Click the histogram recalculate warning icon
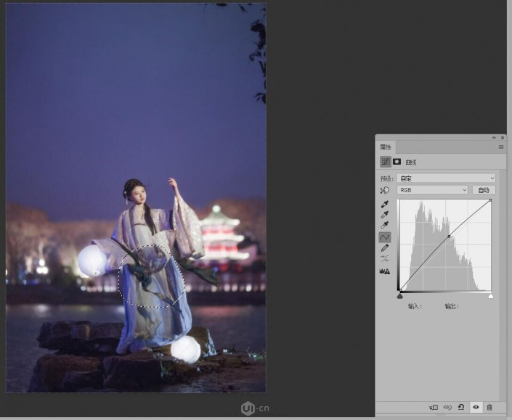This screenshot has width=512, height=420. 384,271
